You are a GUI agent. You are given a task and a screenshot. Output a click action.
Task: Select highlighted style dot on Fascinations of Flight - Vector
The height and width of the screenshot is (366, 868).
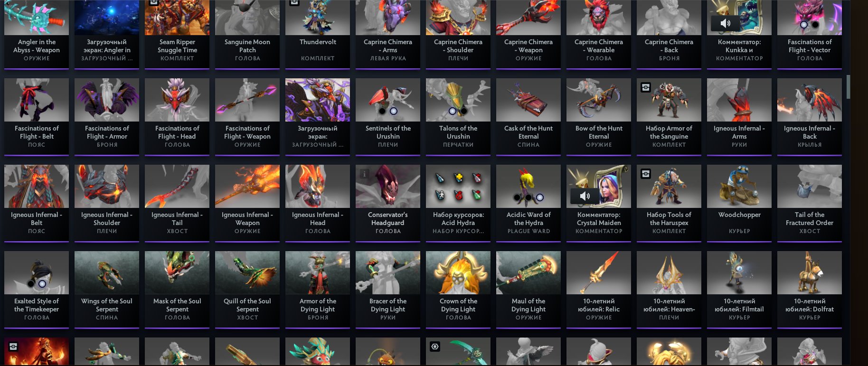click(804, 25)
